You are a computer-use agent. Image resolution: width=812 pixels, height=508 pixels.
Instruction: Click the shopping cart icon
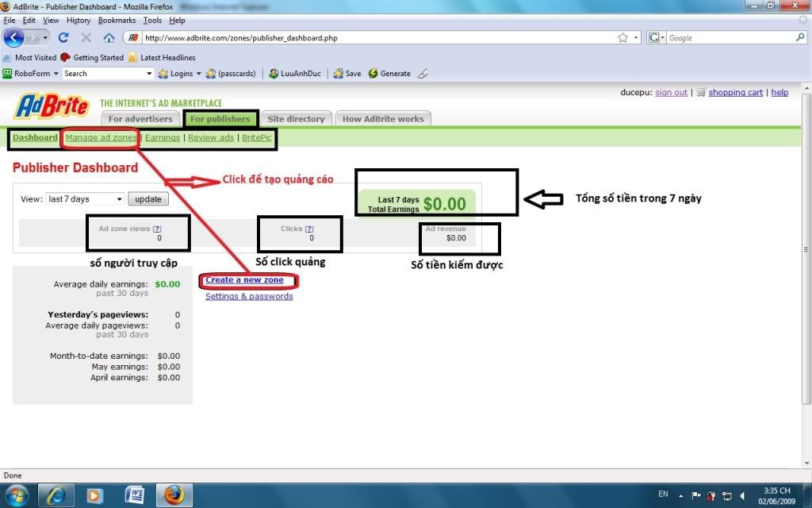pyautogui.click(x=701, y=92)
